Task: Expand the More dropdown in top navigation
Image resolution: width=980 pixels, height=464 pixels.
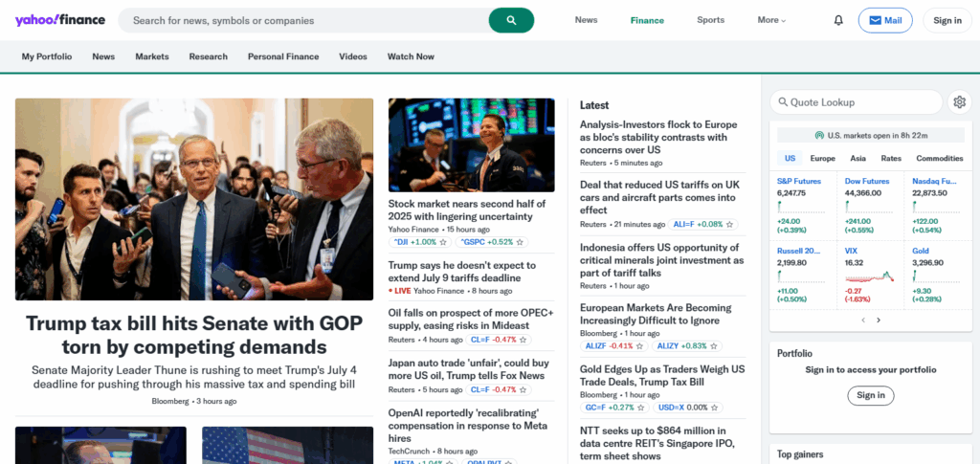Action: click(x=771, y=20)
